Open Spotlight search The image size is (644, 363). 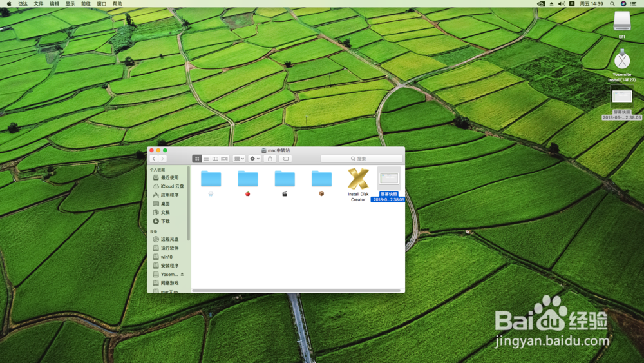(x=612, y=4)
